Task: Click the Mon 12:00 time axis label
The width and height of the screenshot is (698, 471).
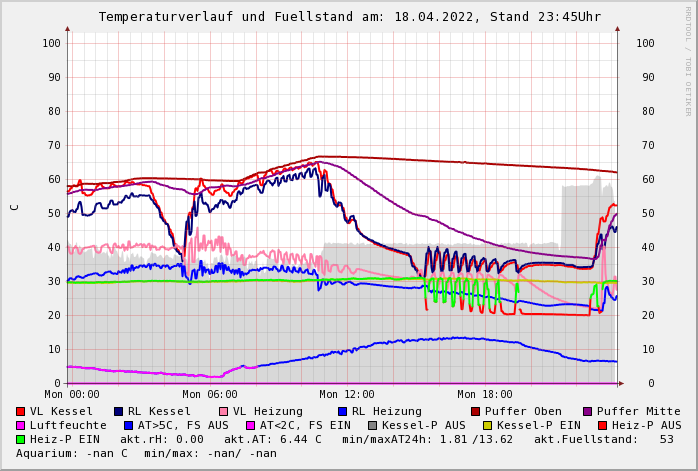Action: 346,394
